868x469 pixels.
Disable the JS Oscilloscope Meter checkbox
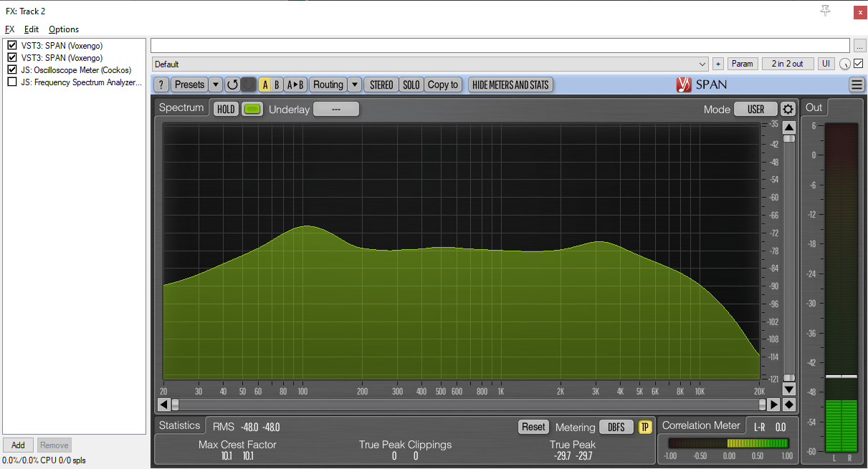pyautogui.click(x=11, y=69)
